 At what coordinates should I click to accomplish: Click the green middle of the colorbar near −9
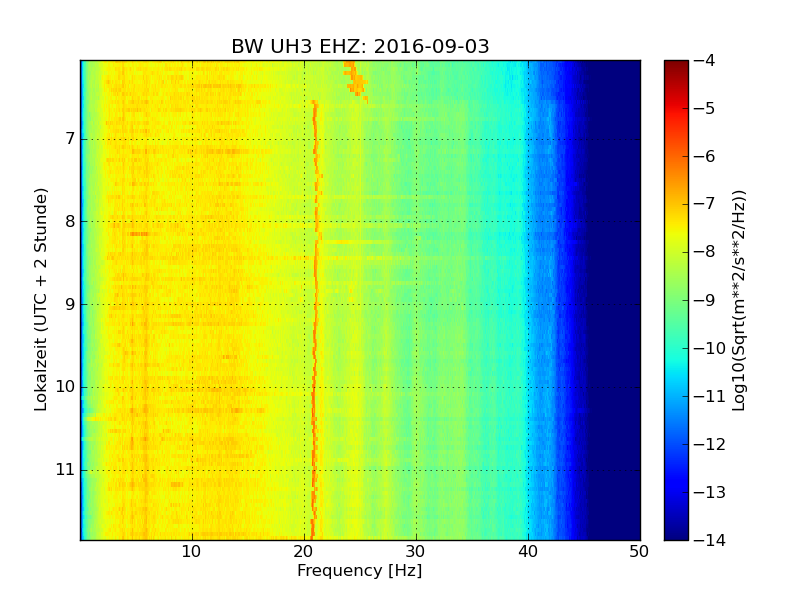click(x=676, y=300)
